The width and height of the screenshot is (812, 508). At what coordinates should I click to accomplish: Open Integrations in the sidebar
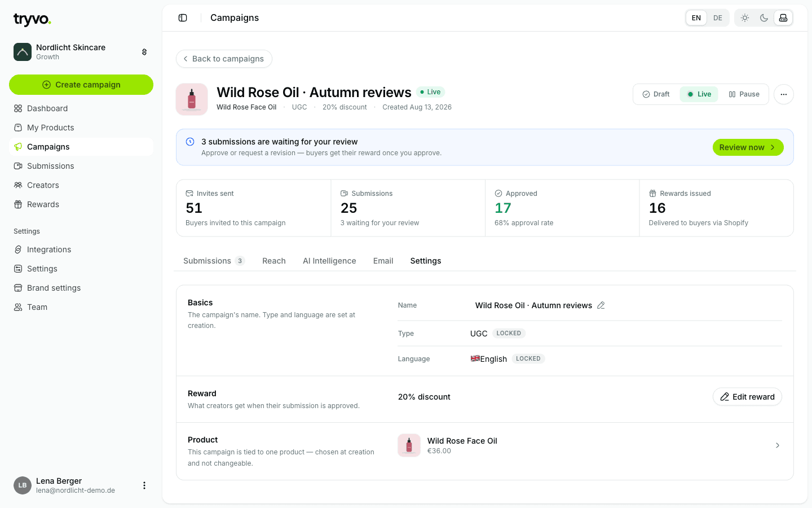pos(81,249)
